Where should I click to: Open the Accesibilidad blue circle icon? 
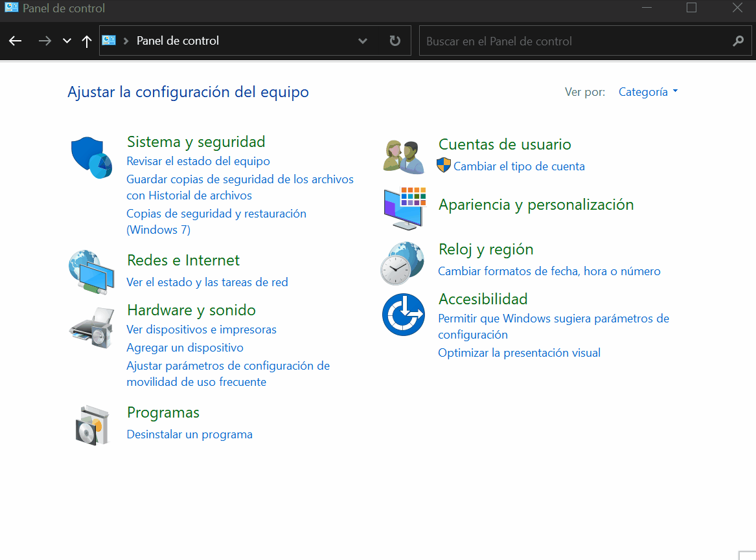pos(404,315)
